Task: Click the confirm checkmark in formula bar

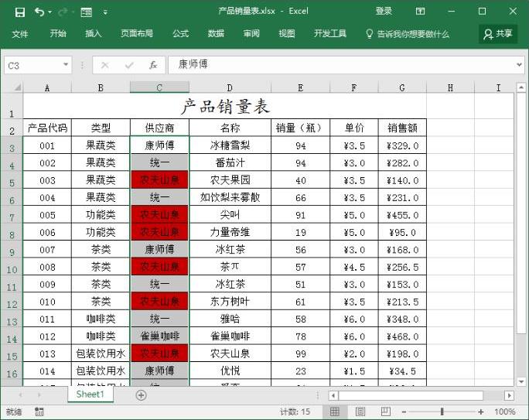Action: coord(129,65)
